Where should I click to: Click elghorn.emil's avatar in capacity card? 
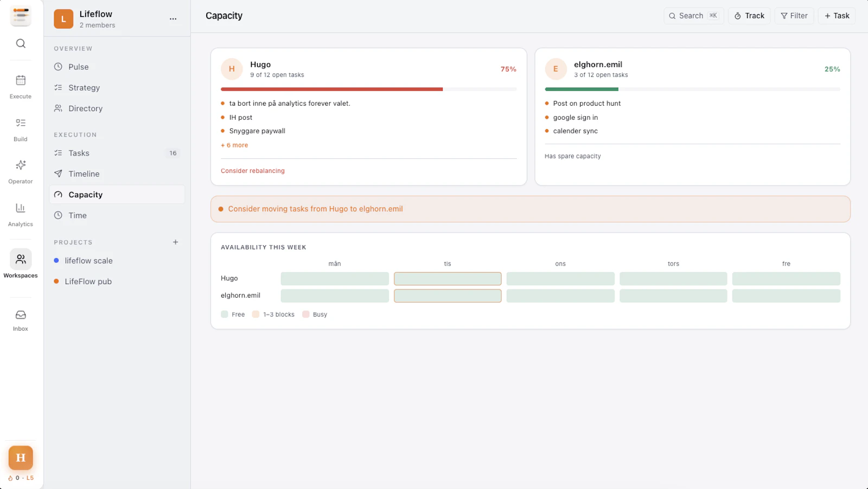(556, 69)
